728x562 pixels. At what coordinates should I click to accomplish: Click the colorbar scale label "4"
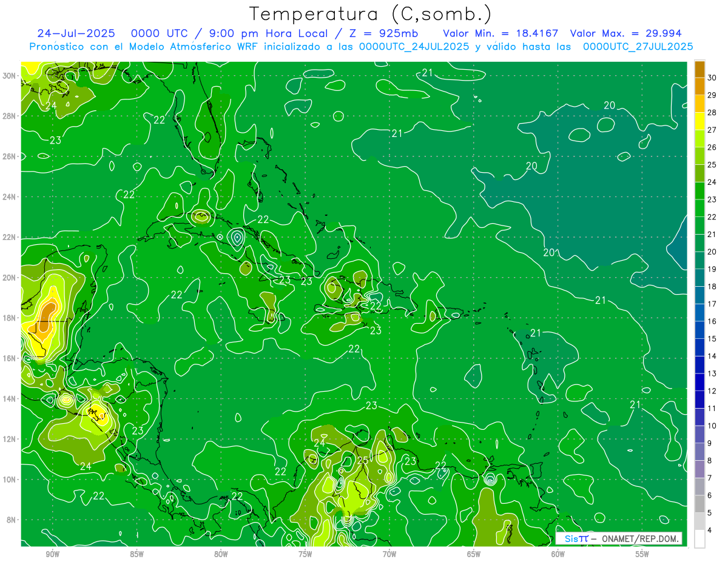point(710,530)
